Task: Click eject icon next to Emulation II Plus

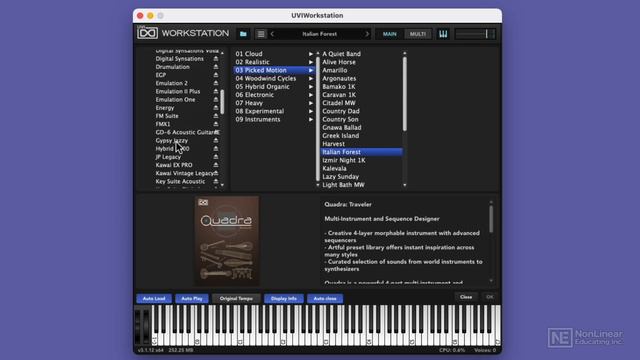Action: tap(216, 91)
